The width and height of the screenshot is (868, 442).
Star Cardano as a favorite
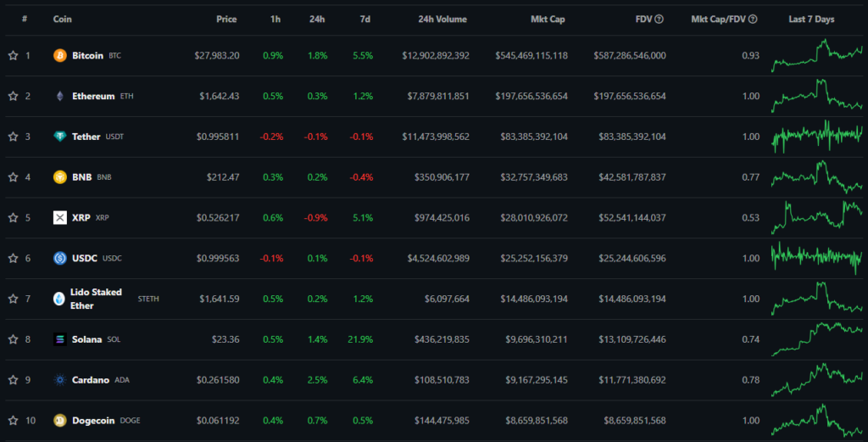click(13, 380)
